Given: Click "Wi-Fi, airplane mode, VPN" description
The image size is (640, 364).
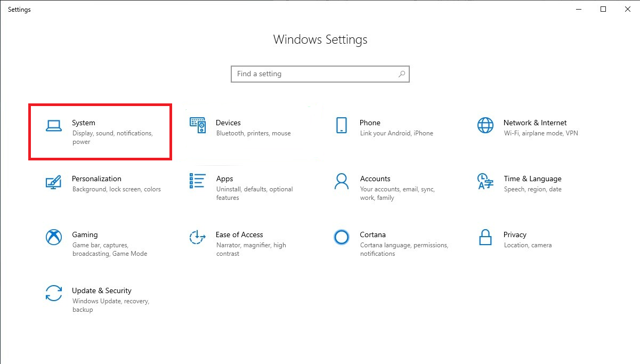Looking at the screenshot, I should point(541,133).
